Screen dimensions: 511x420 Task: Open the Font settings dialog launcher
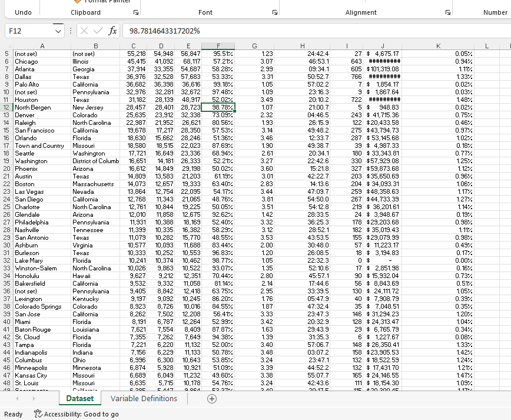[x=275, y=12]
